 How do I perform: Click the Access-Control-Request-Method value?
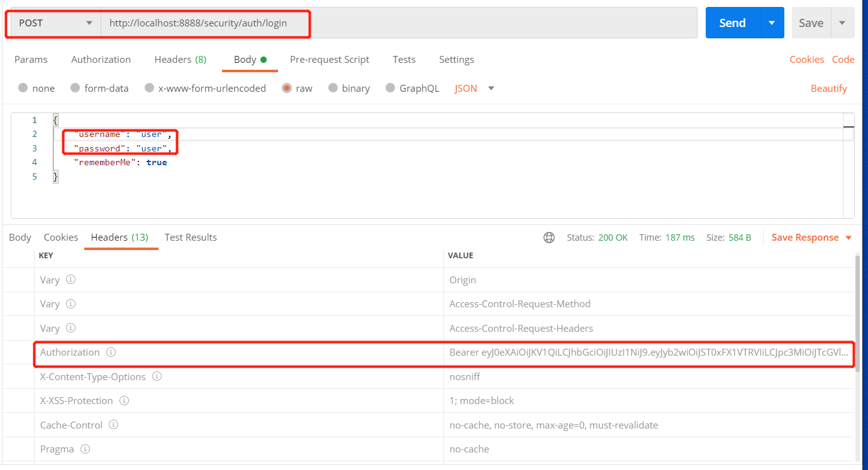520,304
